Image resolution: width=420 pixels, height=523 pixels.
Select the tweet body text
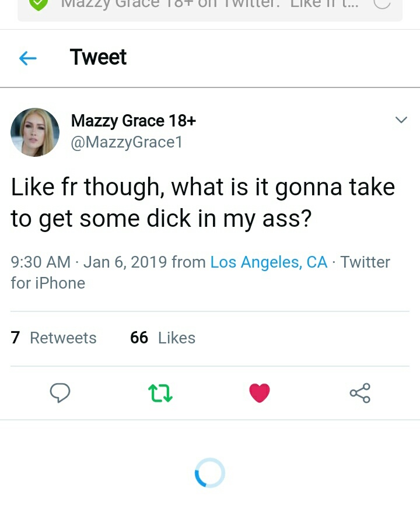click(x=202, y=203)
